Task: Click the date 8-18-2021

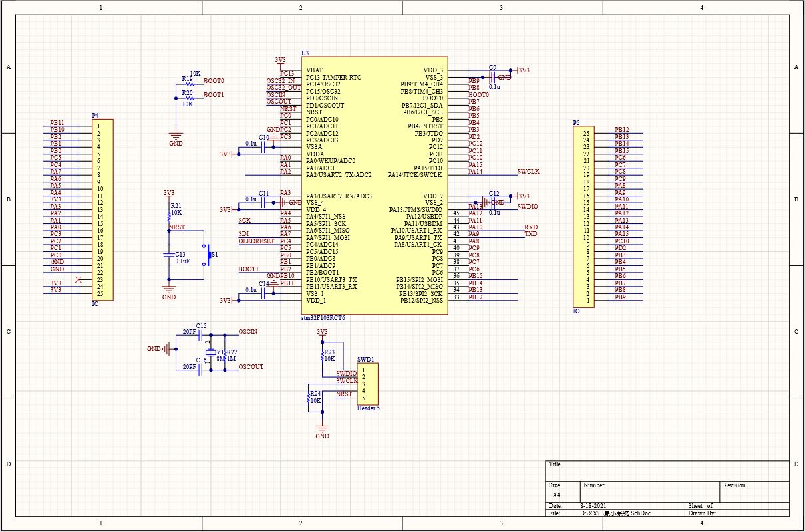Action: 593,506
